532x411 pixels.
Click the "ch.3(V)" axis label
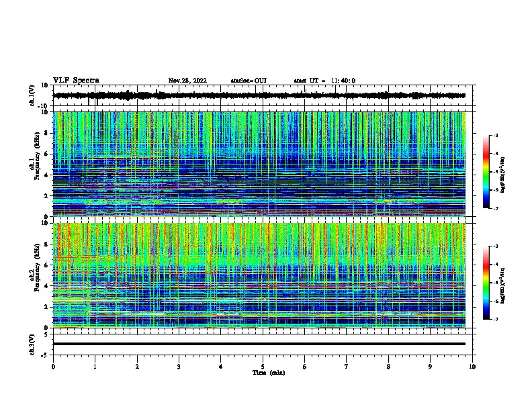[x=32, y=345]
